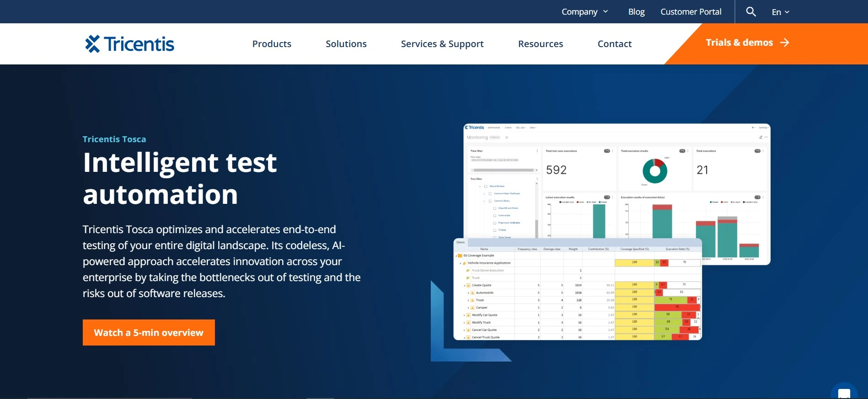Click the Tosca dashboard screenshot thumbnail
The height and width of the screenshot is (399, 868).
click(x=612, y=232)
